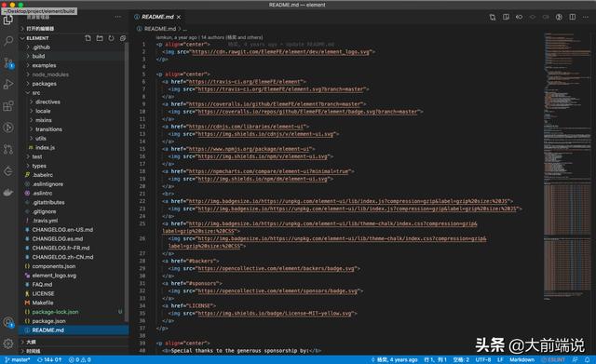
Task: Open package.json file
Action: click(x=74, y=320)
